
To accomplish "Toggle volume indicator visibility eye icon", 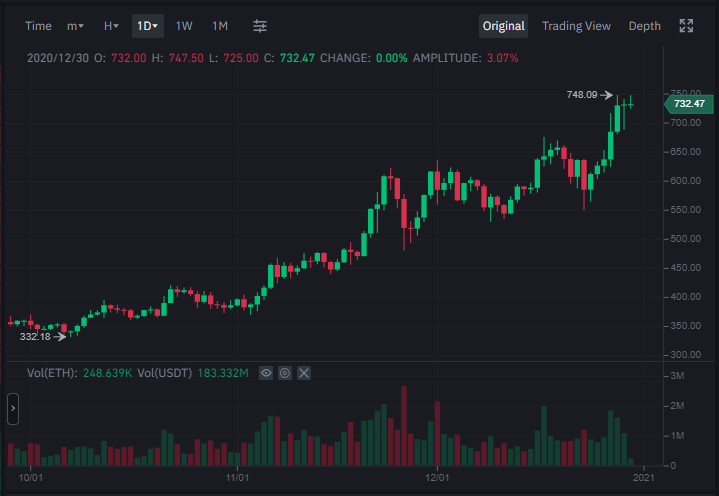I will pos(266,373).
